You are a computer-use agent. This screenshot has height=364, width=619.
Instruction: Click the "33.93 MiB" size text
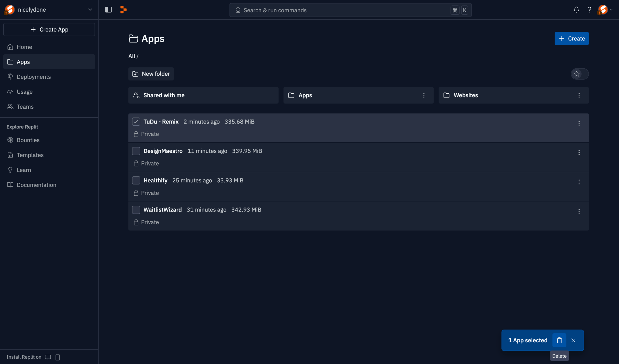230,180
